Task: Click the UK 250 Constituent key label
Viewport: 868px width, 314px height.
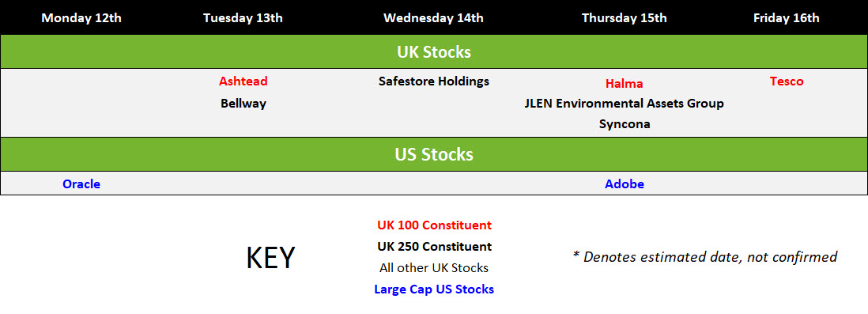Action: pos(434,247)
